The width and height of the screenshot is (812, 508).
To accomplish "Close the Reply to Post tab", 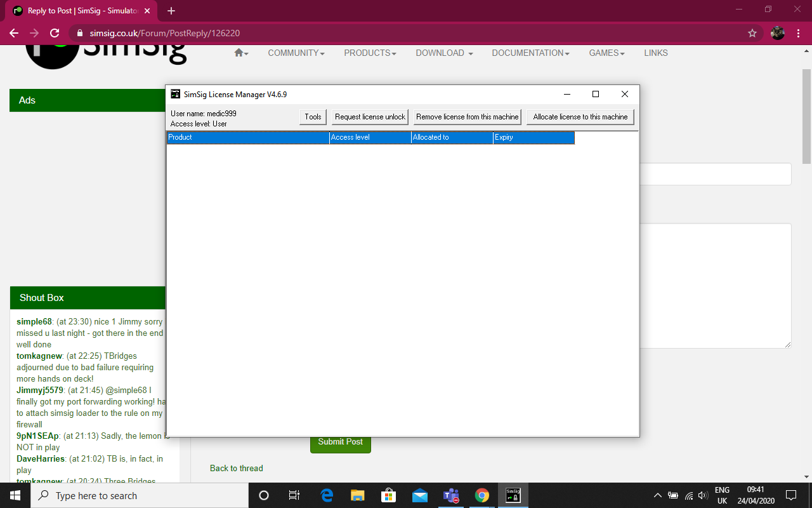I will (148, 11).
